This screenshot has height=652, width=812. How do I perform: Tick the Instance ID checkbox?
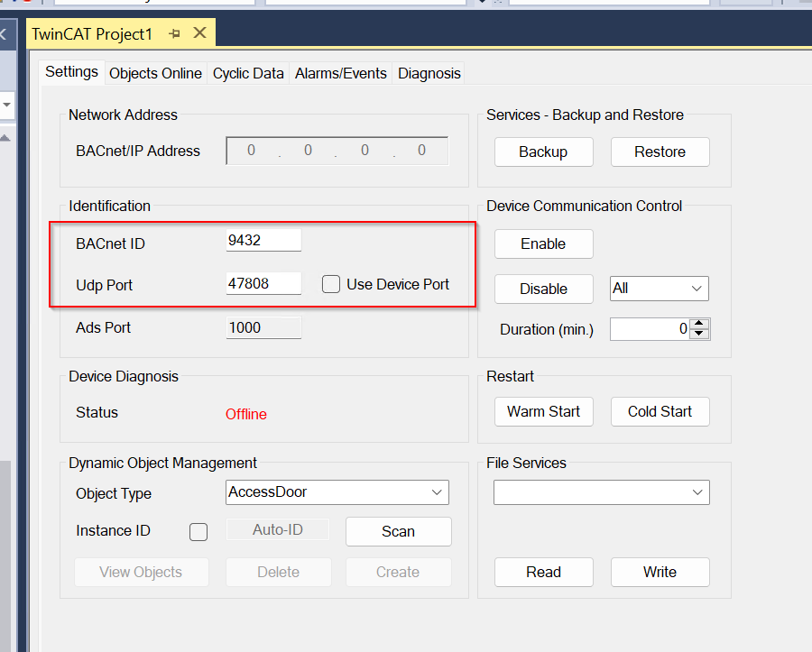pos(198,532)
